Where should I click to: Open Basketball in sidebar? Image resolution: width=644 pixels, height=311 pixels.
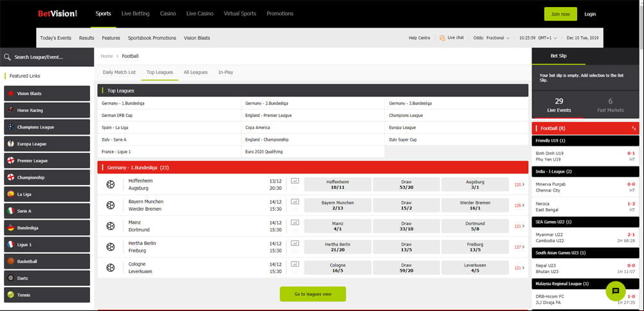[x=47, y=262]
